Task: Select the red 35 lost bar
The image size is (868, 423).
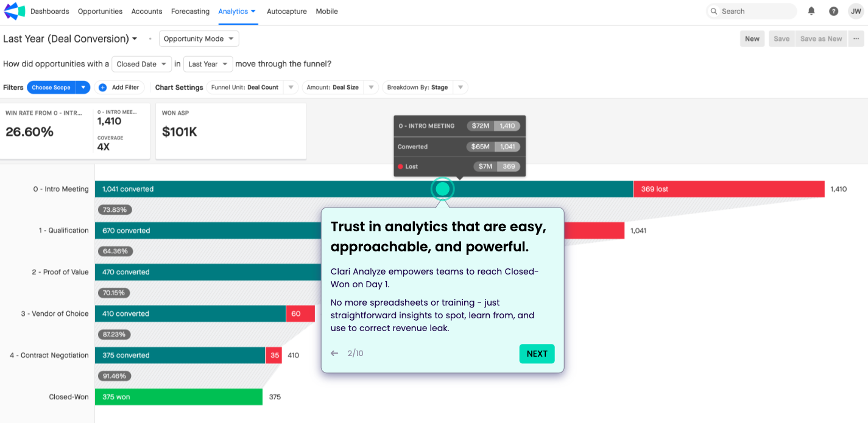Action: [274, 355]
